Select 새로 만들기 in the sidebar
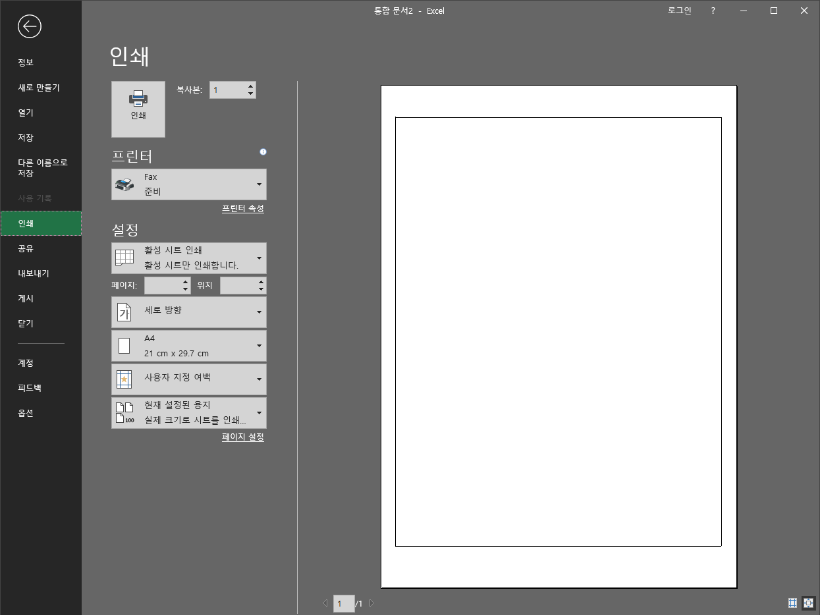Viewport: 820px width, 615px height. pyautogui.click(x=41, y=87)
